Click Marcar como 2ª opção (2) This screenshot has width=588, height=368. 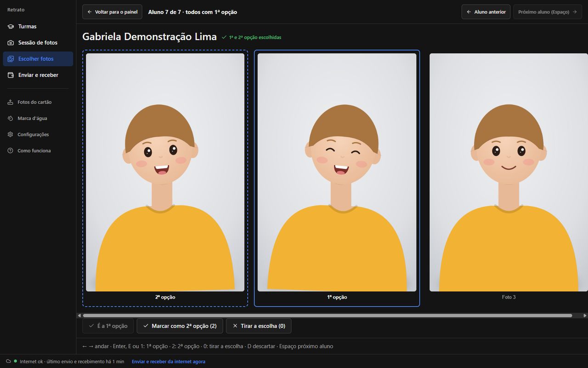tap(180, 326)
